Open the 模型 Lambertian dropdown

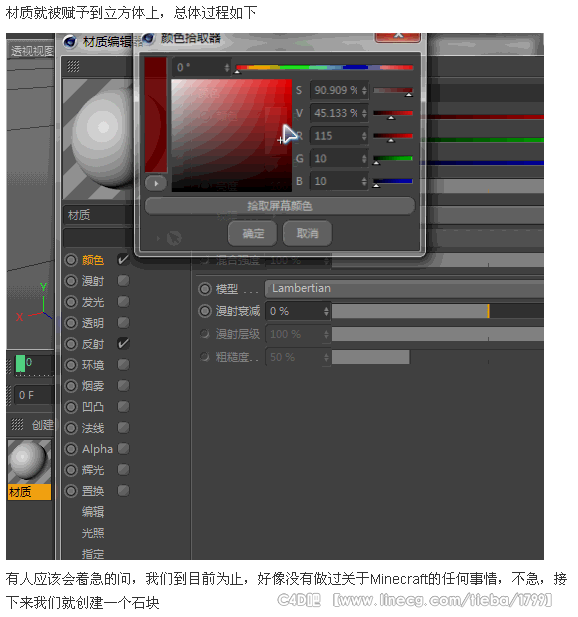click(404, 289)
